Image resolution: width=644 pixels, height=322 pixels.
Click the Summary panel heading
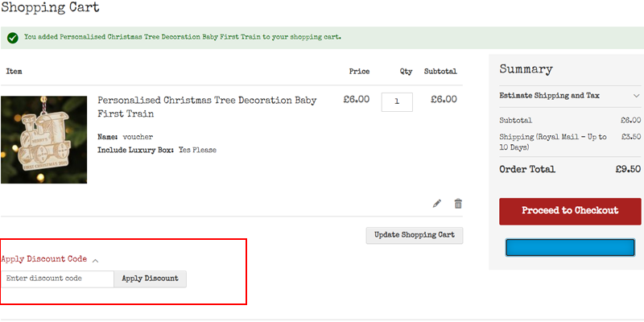(526, 69)
